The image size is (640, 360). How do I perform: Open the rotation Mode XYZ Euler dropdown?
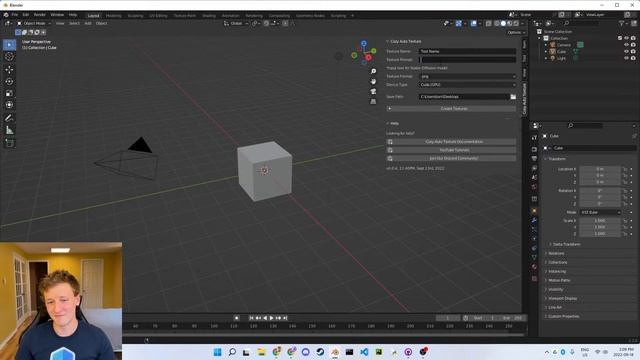tap(600, 212)
